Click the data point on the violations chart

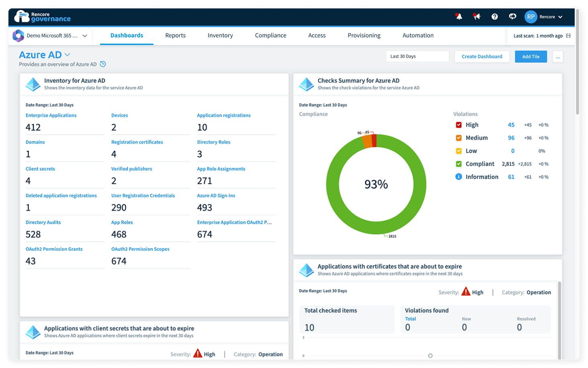[x=430, y=356]
